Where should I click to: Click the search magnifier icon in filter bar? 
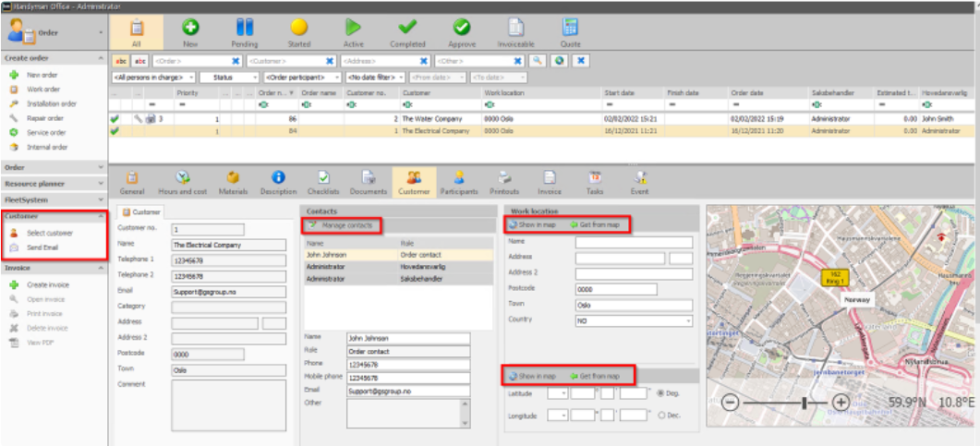click(537, 61)
